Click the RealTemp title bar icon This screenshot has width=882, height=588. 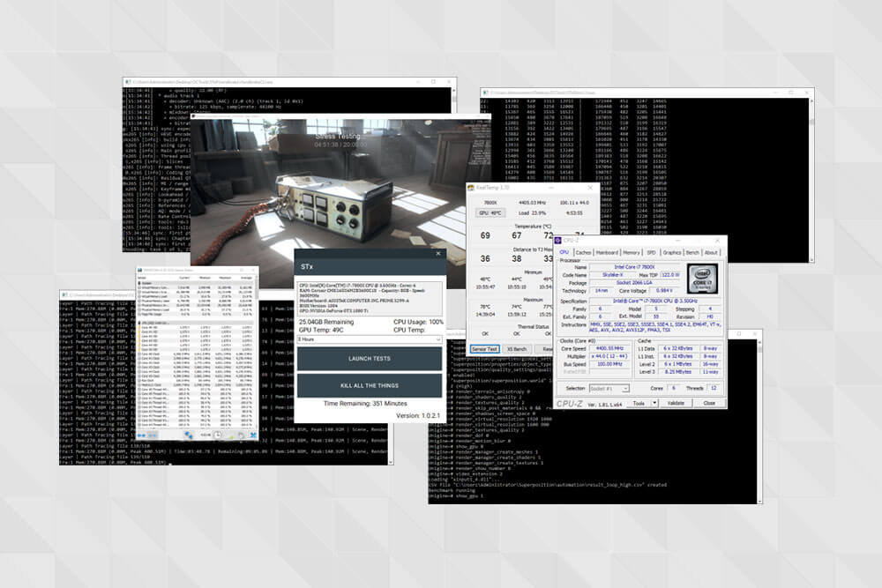pyautogui.click(x=472, y=187)
